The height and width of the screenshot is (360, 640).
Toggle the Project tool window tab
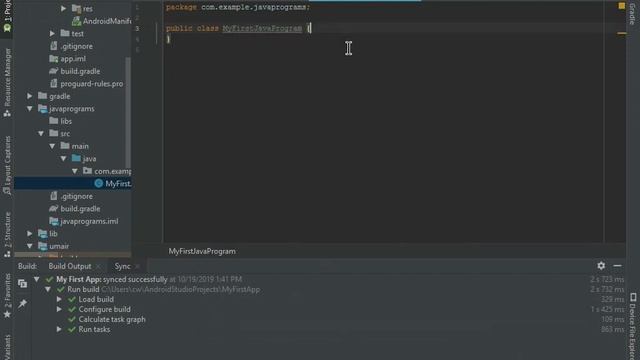point(7,16)
